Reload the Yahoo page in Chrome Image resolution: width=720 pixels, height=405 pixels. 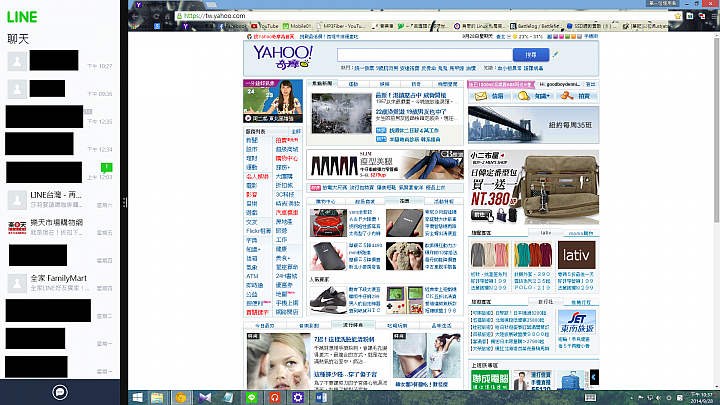click(x=157, y=16)
